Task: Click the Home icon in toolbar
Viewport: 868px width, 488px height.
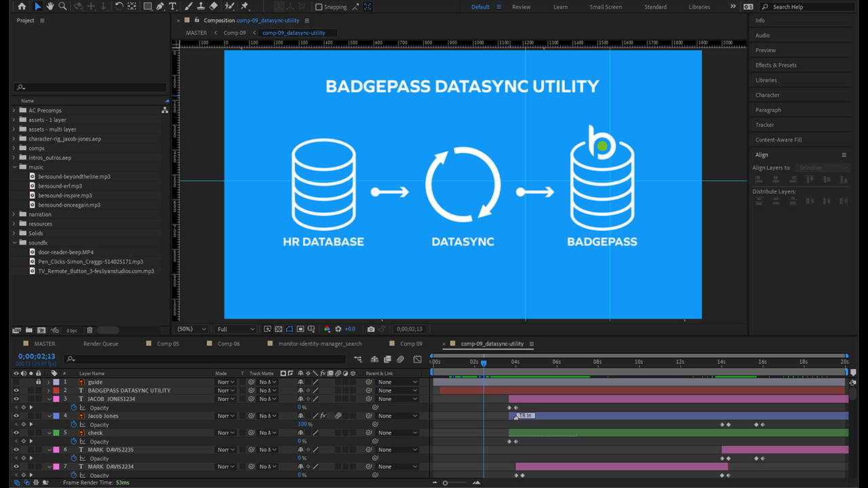Action: click(x=22, y=6)
